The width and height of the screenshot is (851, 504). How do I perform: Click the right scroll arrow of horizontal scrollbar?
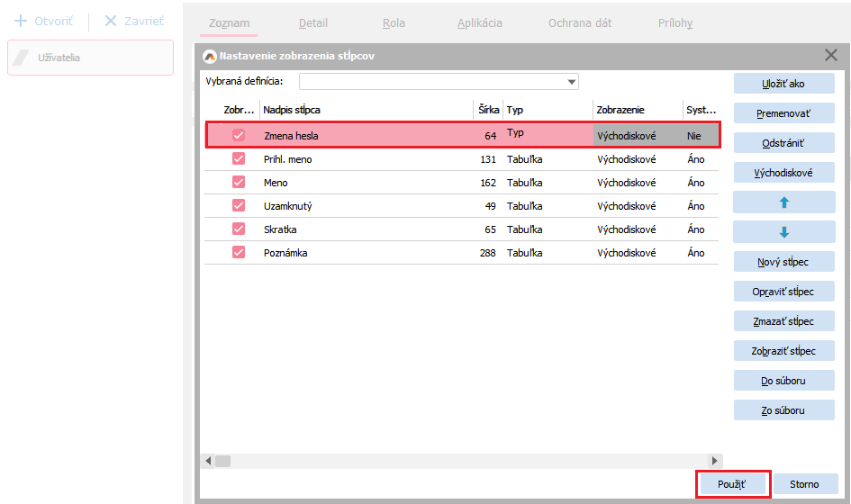point(715,461)
